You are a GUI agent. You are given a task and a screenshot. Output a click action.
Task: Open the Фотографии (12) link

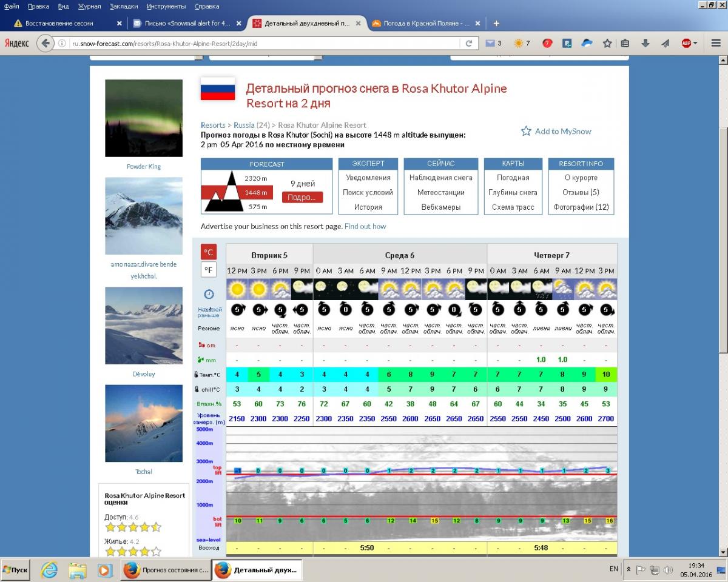tap(581, 207)
